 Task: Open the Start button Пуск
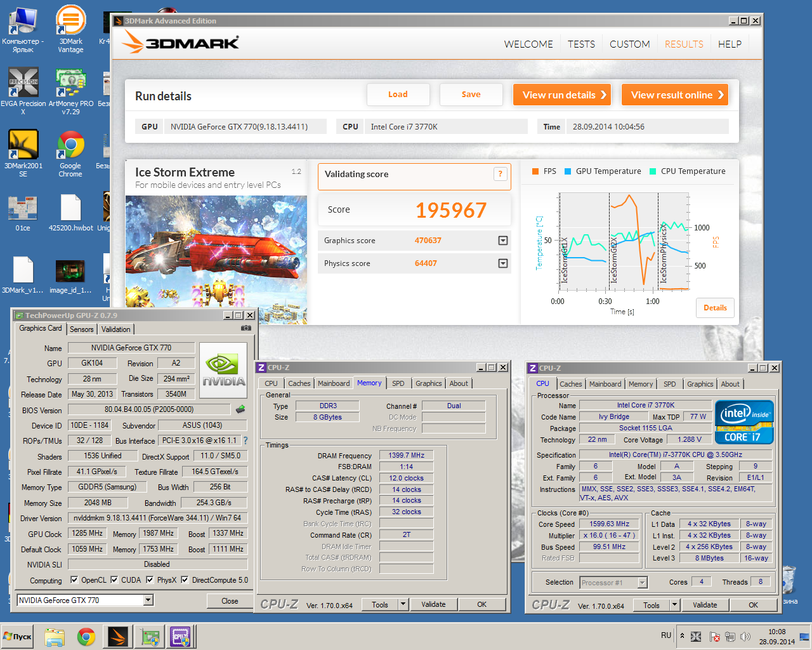point(18,637)
